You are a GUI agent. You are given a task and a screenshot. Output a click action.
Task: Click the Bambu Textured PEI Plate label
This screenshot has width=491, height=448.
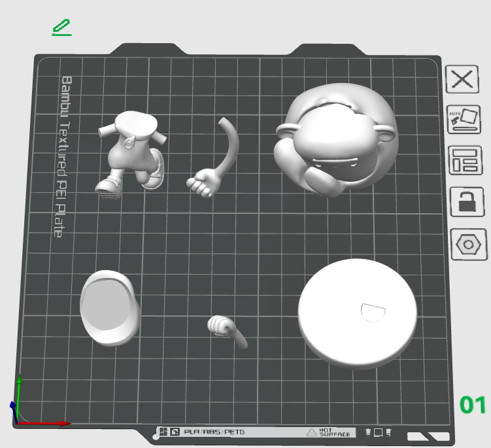(63, 156)
